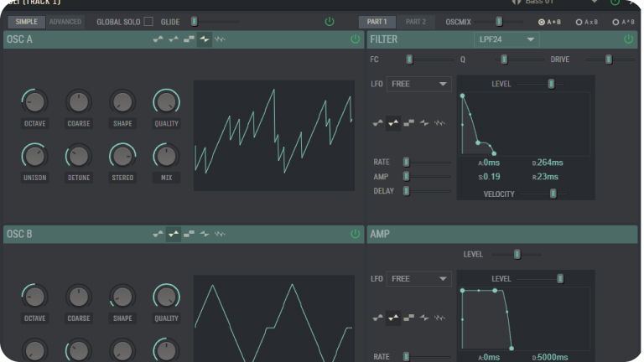The width and height of the screenshot is (644, 362).
Task: Click the Part 1 button
Action: (x=377, y=21)
